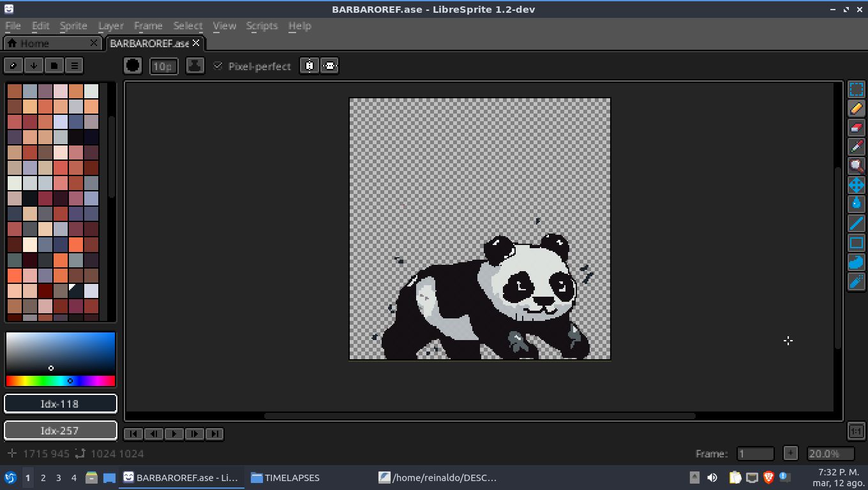Click the canvas horizontal scrollbar

coord(479,416)
